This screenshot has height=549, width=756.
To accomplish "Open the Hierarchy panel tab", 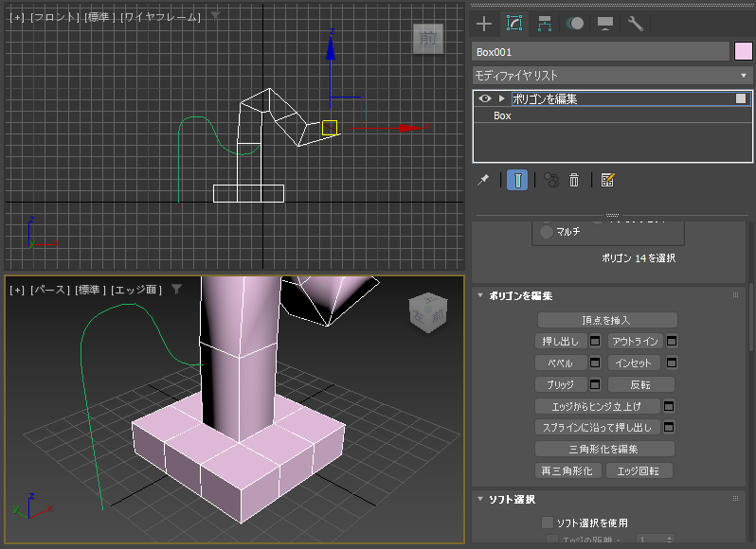I will pos(545,24).
